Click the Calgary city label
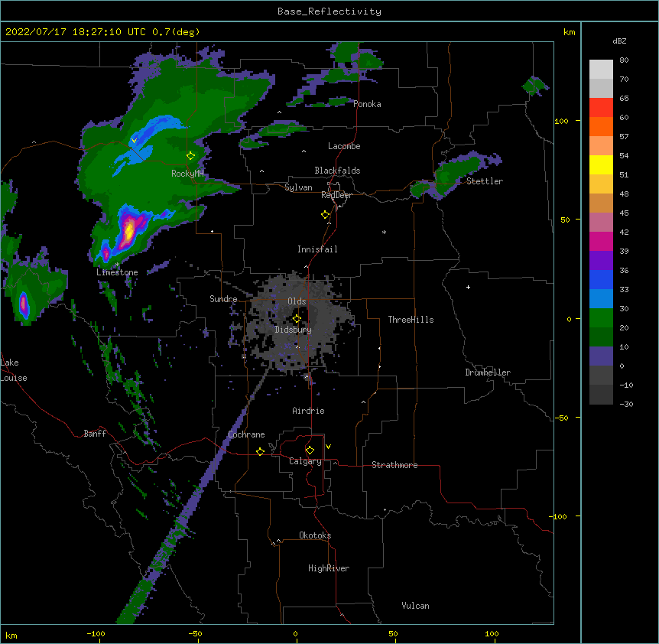This screenshot has height=644, width=659. (x=305, y=461)
